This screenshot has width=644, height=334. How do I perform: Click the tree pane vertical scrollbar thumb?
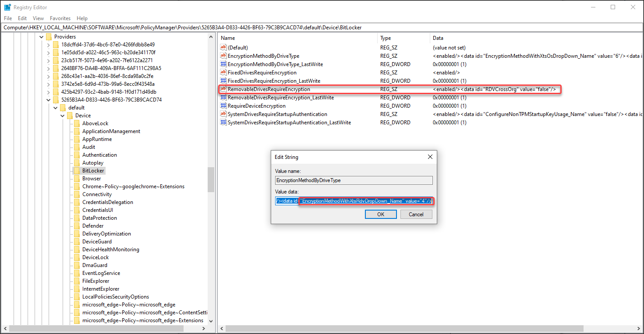(211, 179)
